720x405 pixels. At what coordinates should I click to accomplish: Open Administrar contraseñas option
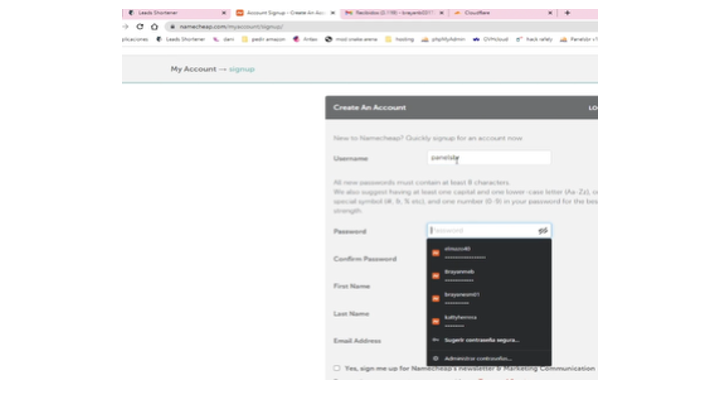click(x=489, y=359)
